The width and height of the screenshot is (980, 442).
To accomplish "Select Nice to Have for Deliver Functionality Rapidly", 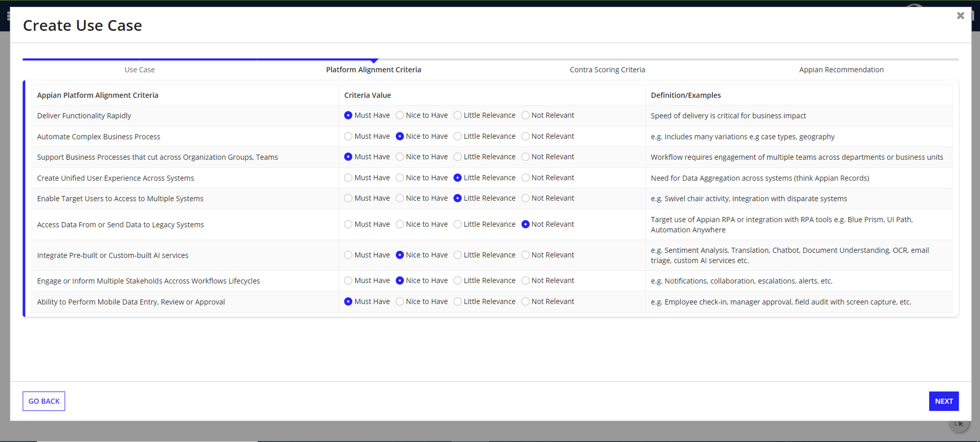I will click(x=399, y=115).
